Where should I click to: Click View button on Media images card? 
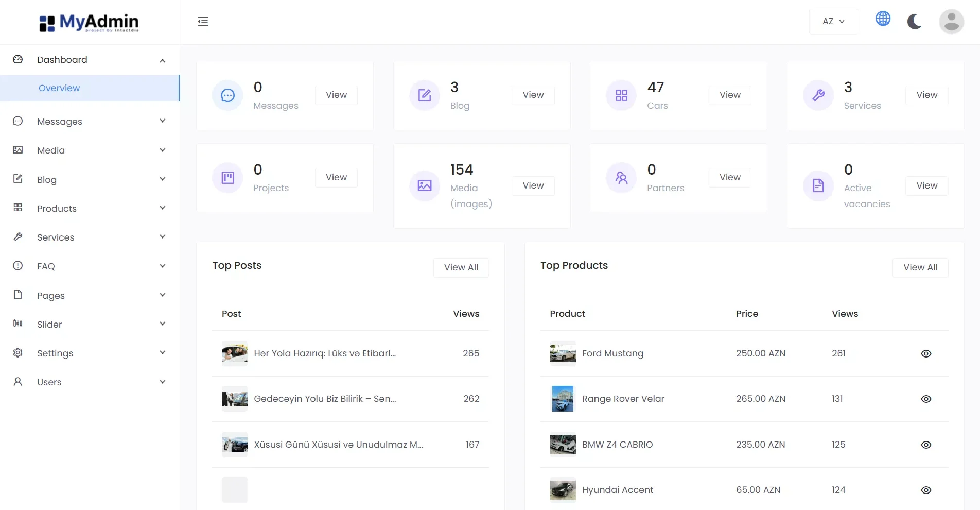533,185
